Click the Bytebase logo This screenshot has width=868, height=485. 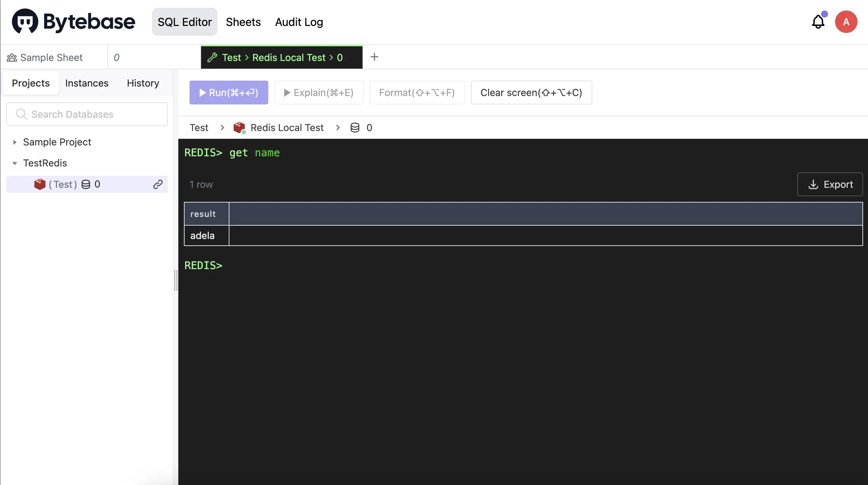pos(74,21)
